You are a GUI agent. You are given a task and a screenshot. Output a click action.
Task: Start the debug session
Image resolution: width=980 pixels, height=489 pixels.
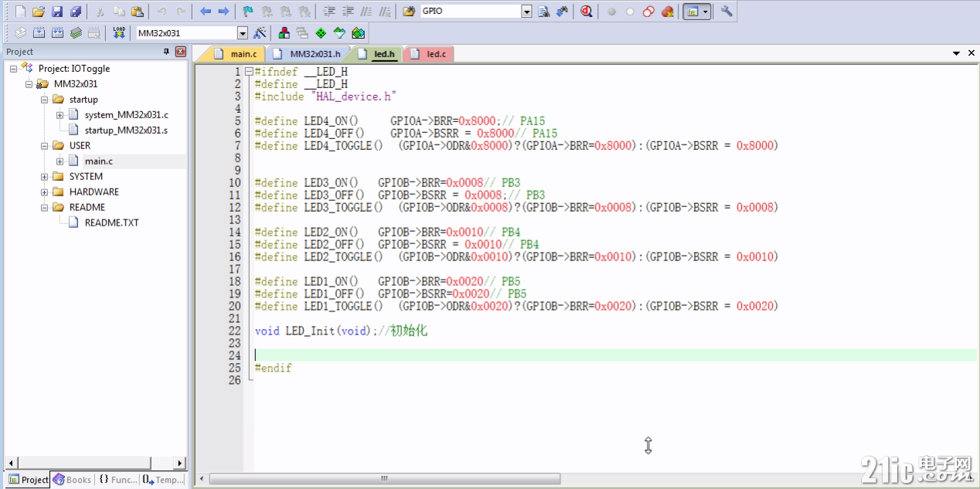pyautogui.click(x=587, y=12)
